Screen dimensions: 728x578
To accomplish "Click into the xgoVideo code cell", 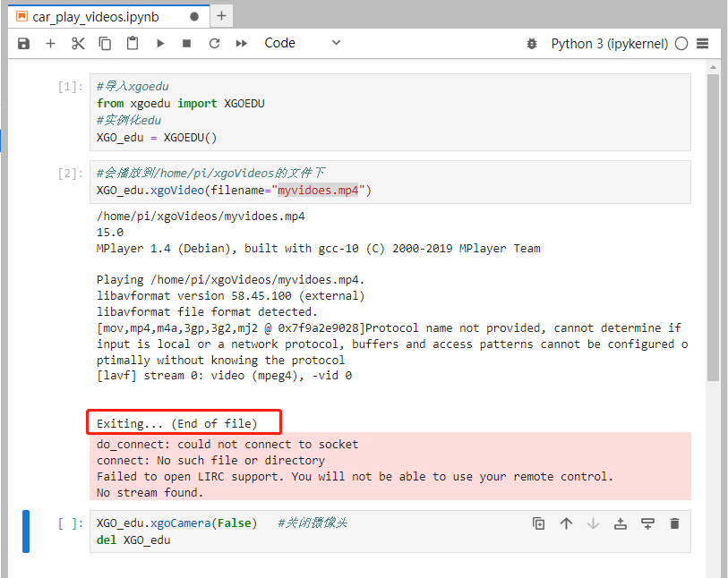I will pyautogui.click(x=390, y=182).
